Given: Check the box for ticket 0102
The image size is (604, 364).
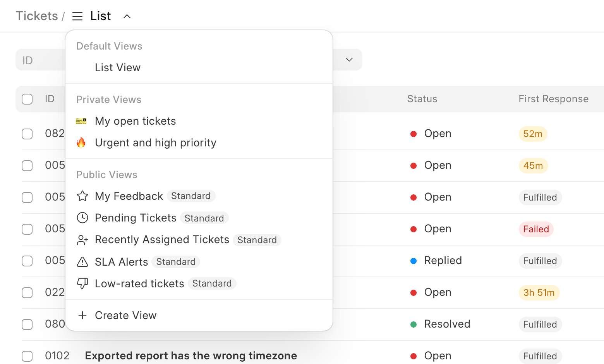Looking at the screenshot, I should [27, 356].
